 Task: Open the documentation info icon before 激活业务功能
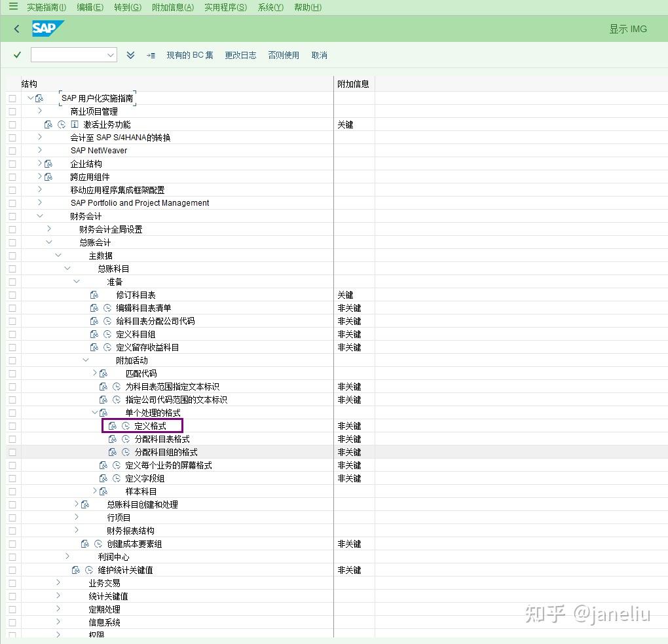pyautogui.click(x=73, y=124)
